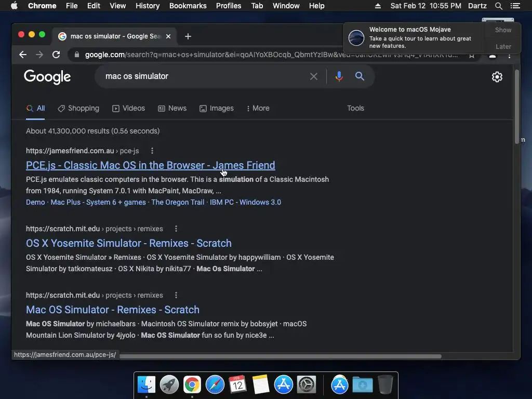Dismiss Mojave notification with Later
Viewport: 532px width, 399px height.
coord(503,46)
